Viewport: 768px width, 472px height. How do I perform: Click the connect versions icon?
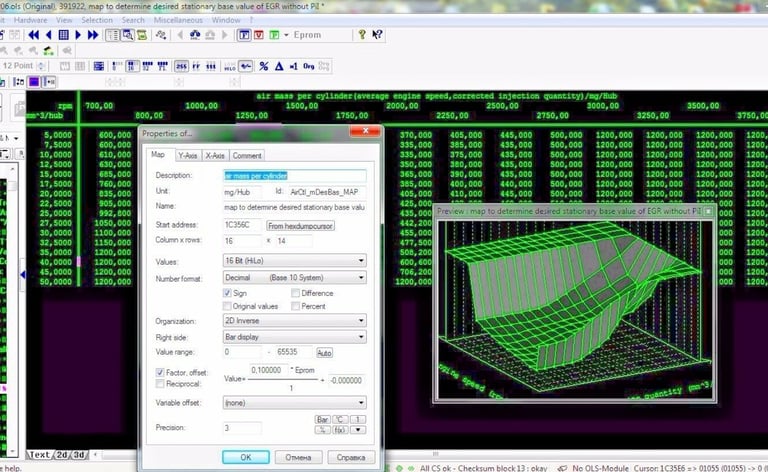[x=161, y=35]
